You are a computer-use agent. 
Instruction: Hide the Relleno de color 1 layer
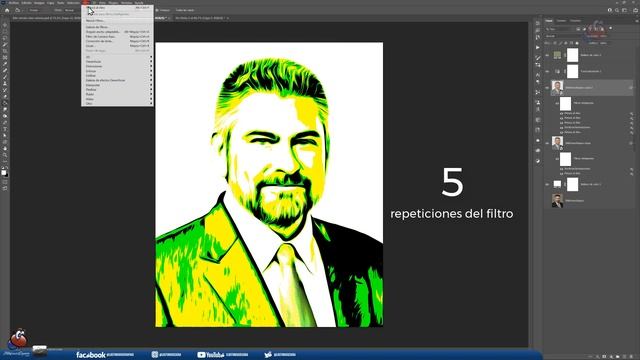547,184
